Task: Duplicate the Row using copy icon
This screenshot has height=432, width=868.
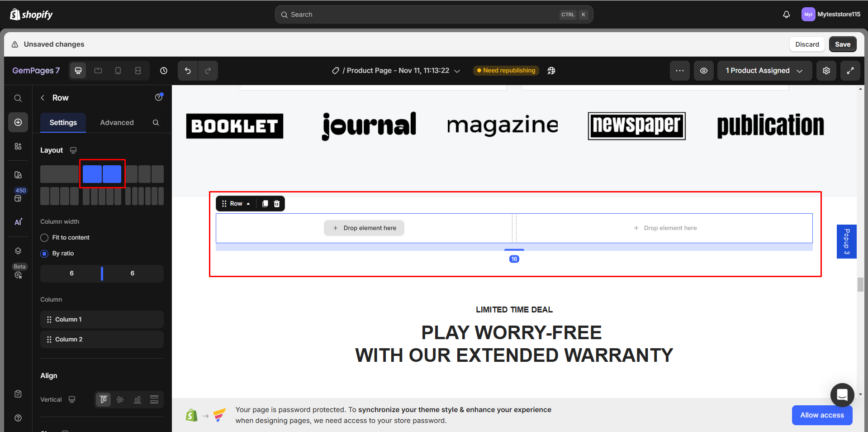Action: (x=265, y=204)
